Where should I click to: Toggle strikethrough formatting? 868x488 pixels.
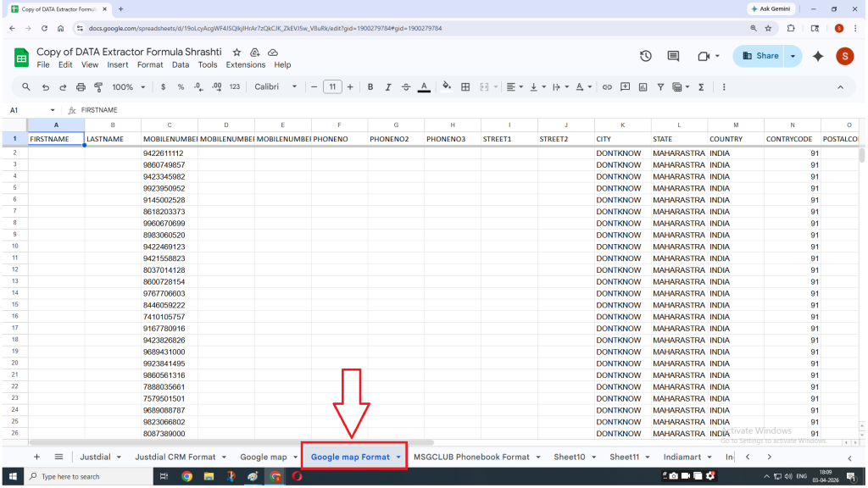406,87
